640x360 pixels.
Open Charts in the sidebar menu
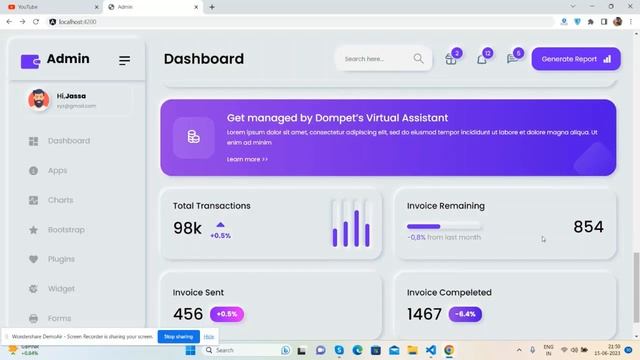tap(60, 200)
